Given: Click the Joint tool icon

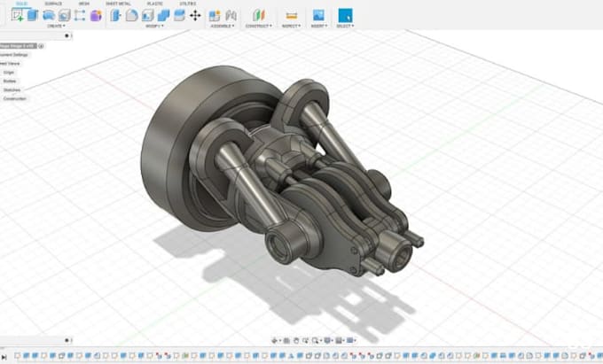Looking at the screenshot, I should click(231, 15).
